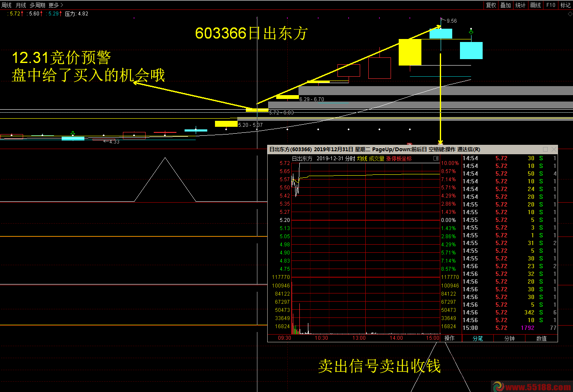
Task: Select the 分钟 tab in trade list
Action: click(509, 338)
